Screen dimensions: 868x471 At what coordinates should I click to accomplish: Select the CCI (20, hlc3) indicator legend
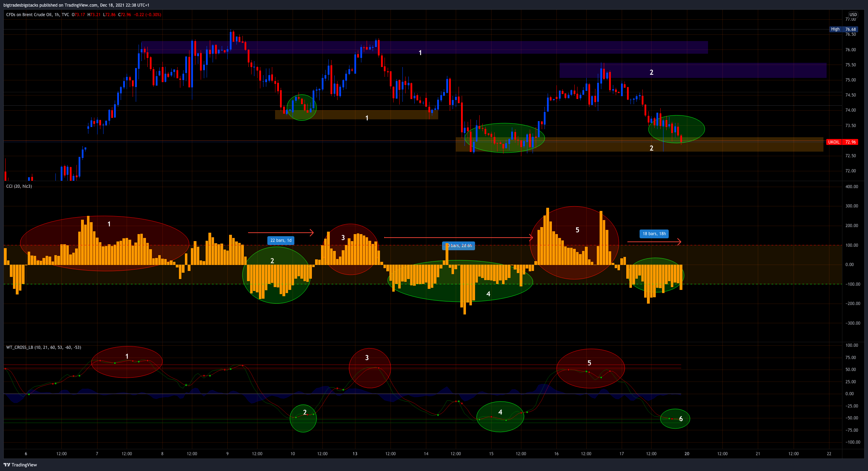click(19, 186)
